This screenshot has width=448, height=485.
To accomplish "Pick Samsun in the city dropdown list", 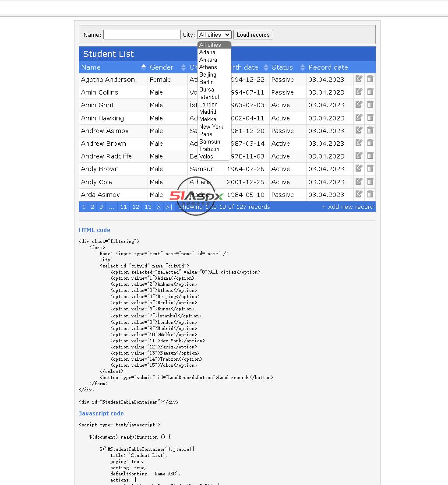I will pos(214,141).
